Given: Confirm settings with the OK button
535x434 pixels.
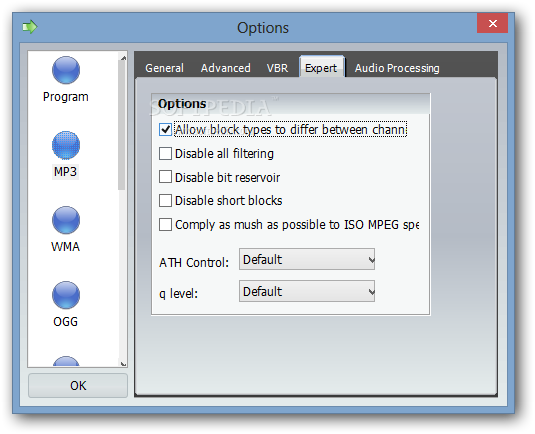Looking at the screenshot, I should [78, 386].
